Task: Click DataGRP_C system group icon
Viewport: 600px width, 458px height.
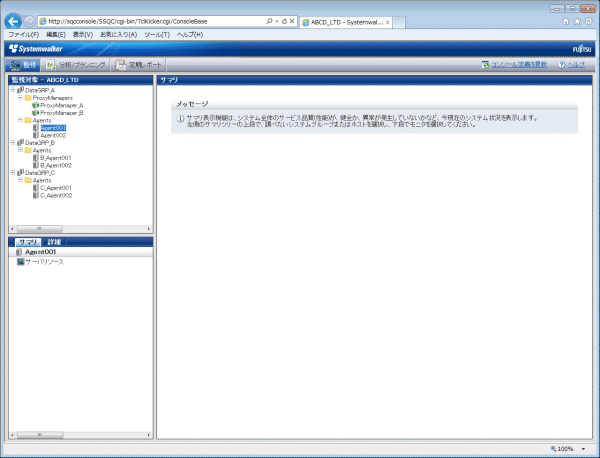Action: click(21, 173)
